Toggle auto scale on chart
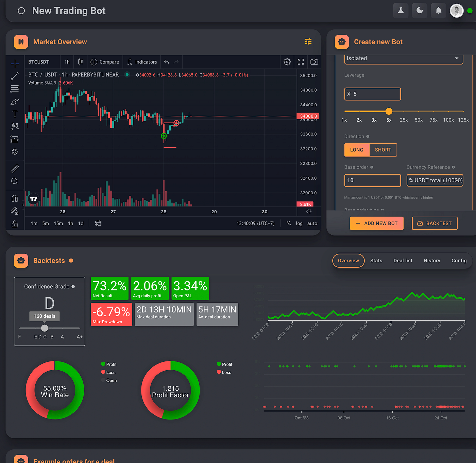 (312, 223)
